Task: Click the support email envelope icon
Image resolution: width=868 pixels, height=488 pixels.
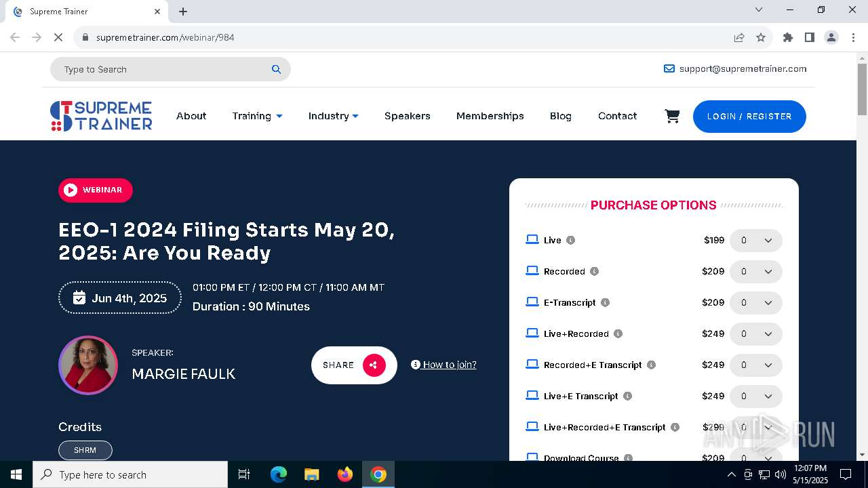Action: point(669,68)
